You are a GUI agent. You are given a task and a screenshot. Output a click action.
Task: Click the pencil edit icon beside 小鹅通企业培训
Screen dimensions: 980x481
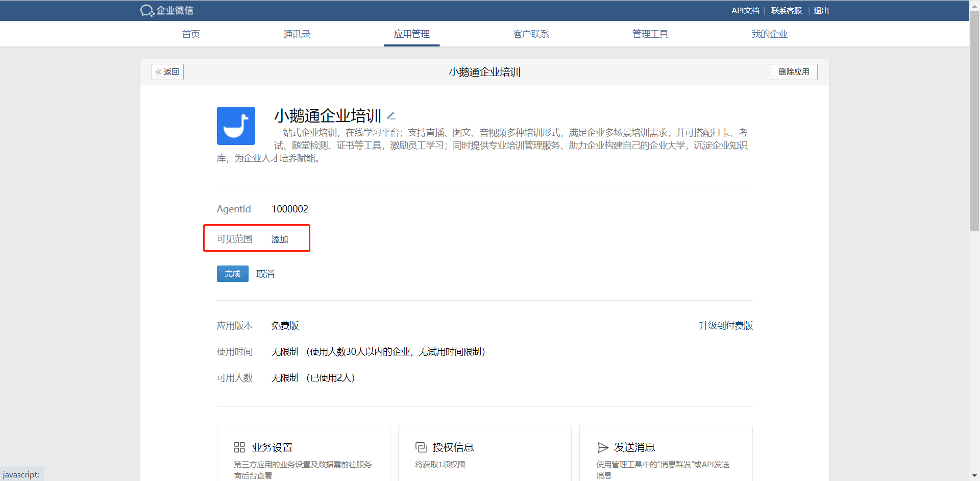391,116
